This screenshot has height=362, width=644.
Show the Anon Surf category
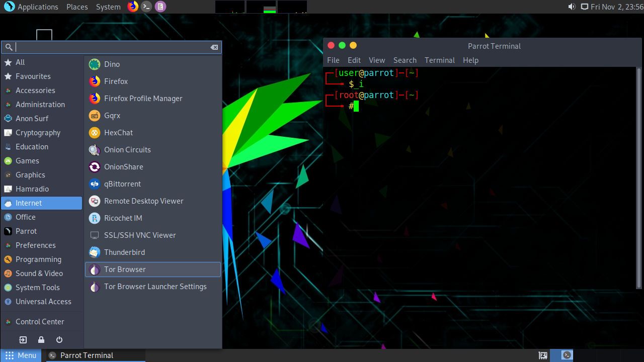click(x=42, y=118)
